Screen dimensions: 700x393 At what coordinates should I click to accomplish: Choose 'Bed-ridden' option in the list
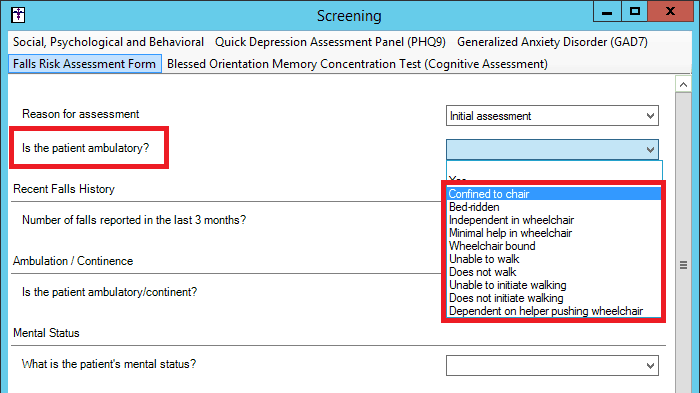coord(554,207)
